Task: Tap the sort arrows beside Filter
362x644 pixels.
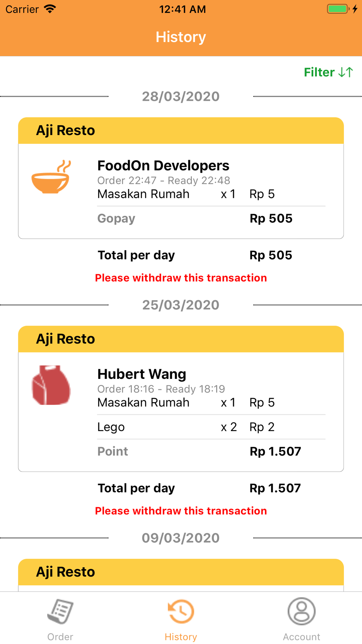Action: click(x=346, y=72)
